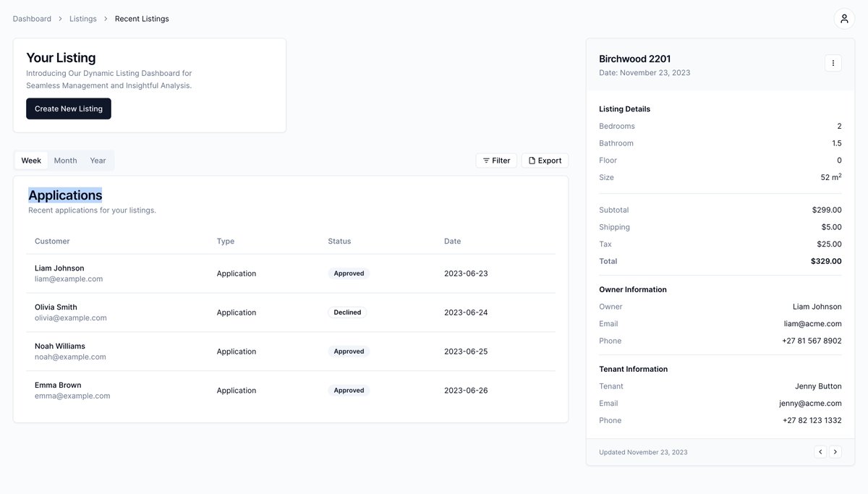Viewport: 868px width, 494px height.
Task: Open the Dashboard breadcrumb link
Action: [x=32, y=17]
